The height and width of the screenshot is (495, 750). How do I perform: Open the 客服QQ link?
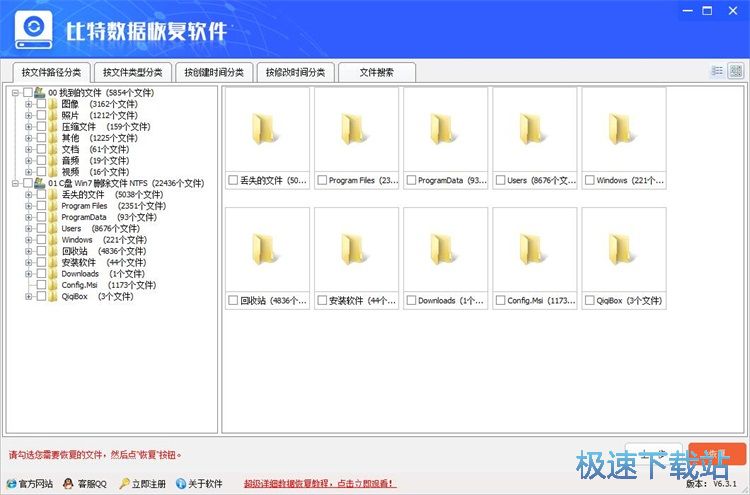(x=92, y=484)
